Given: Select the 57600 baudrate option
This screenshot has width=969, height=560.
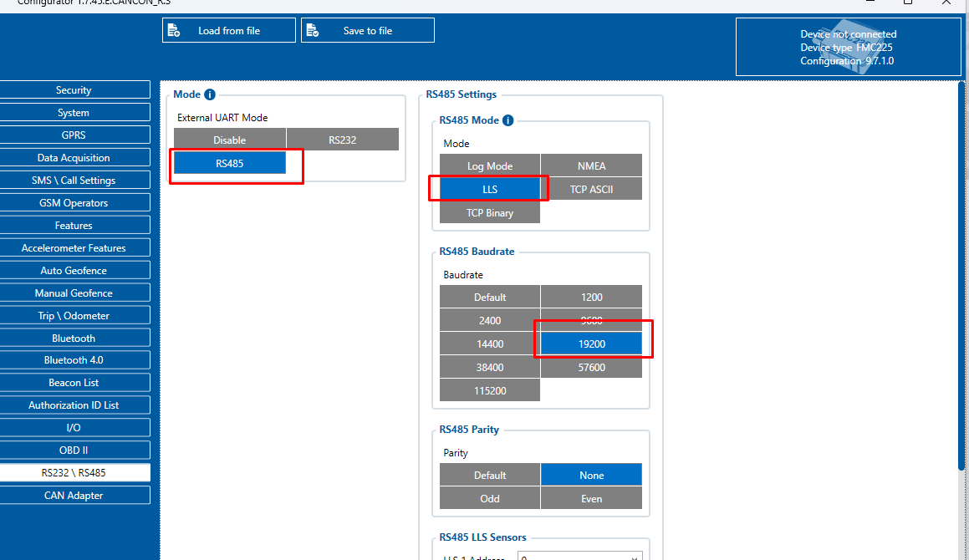Looking at the screenshot, I should [591, 367].
